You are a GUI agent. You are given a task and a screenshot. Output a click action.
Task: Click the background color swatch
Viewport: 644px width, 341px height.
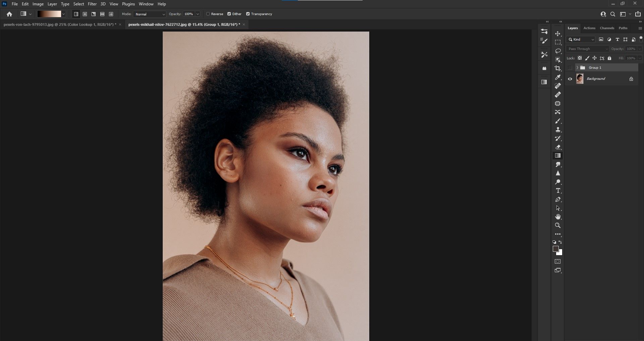pos(560,253)
